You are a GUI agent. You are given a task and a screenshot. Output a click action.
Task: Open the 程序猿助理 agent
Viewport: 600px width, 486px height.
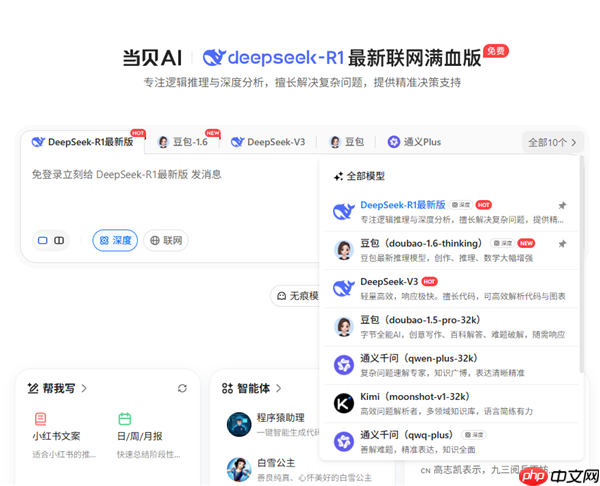click(274, 424)
